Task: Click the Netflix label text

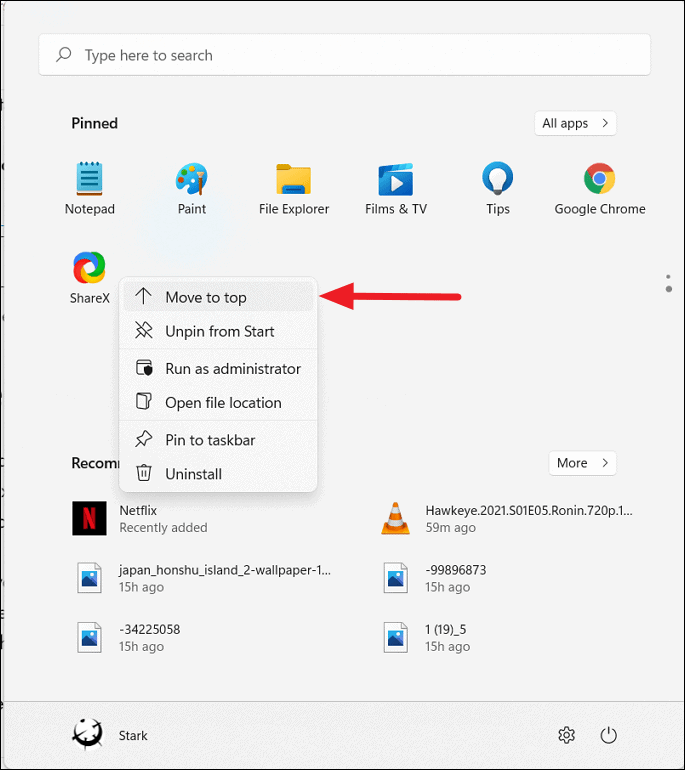Action: point(138,511)
